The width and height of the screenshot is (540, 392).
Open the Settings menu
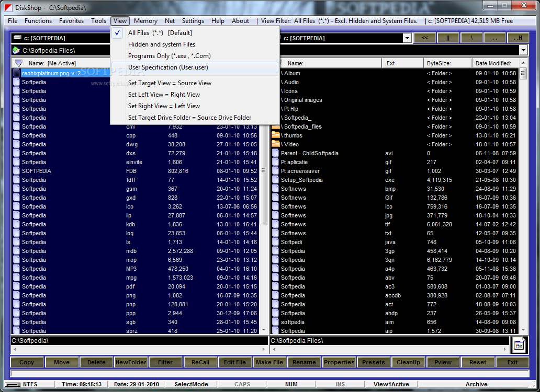[x=193, y=20]
